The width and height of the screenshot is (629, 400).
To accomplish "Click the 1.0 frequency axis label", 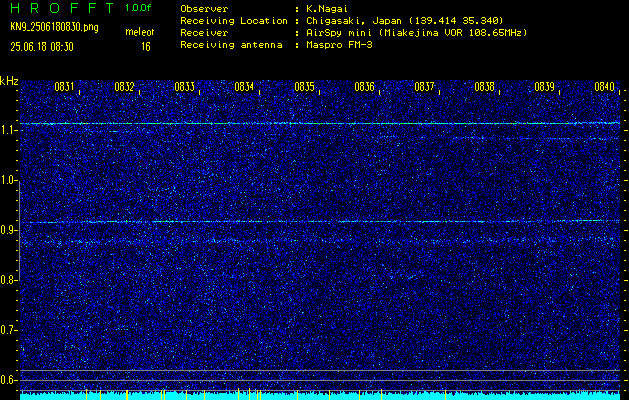I will 8,180.
